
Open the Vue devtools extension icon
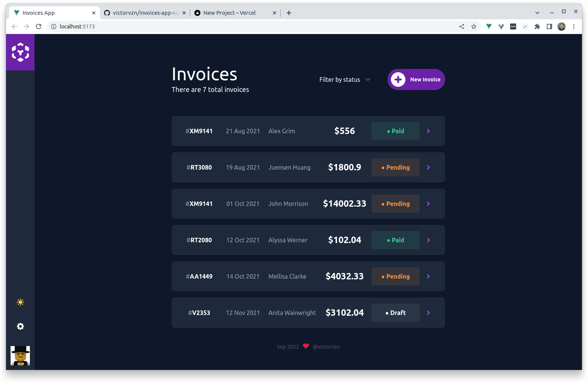(x=489, y=27)
